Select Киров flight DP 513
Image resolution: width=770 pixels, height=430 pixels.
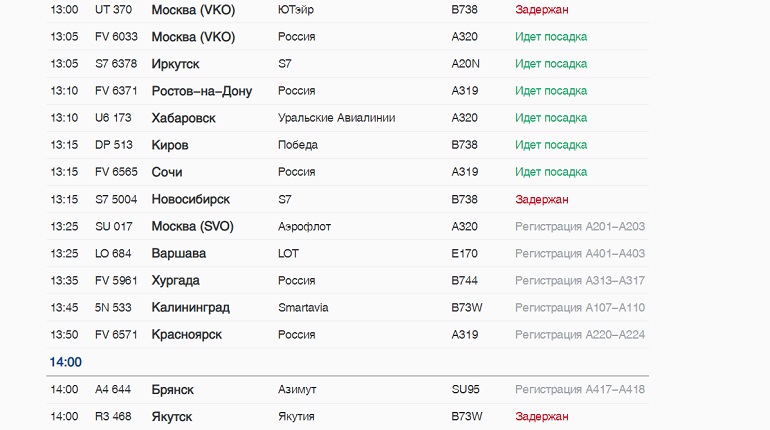[x=348, y=145]
